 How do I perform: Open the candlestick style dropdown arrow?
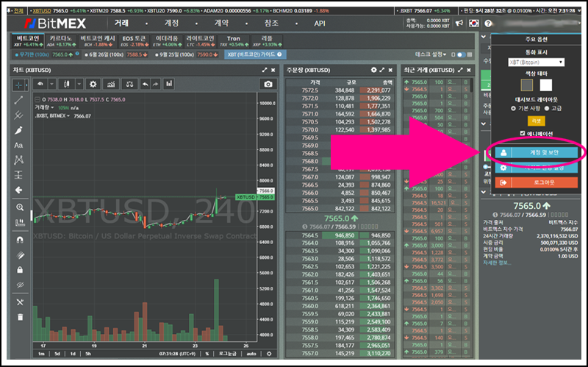(79, 84)
